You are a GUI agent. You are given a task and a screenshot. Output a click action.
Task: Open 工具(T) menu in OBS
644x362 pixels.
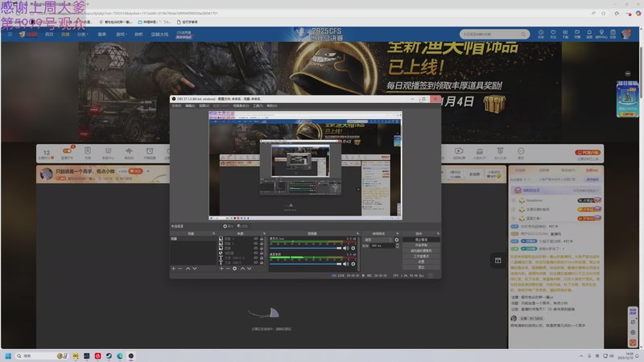(258, 105)
